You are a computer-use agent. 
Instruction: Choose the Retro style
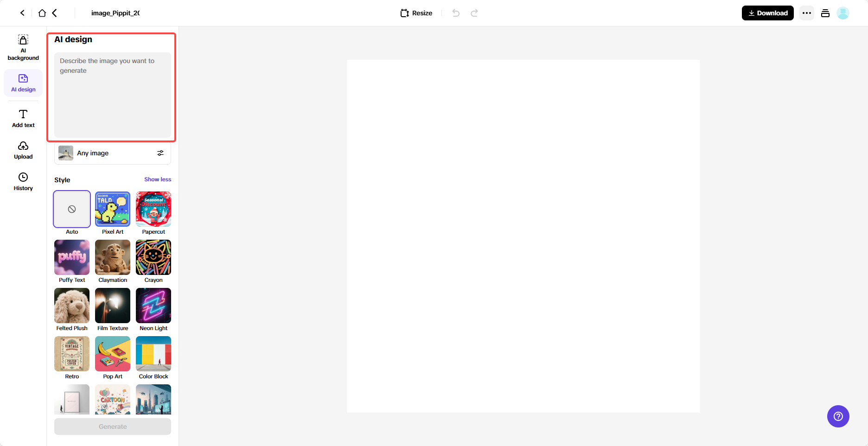point(72,354)
